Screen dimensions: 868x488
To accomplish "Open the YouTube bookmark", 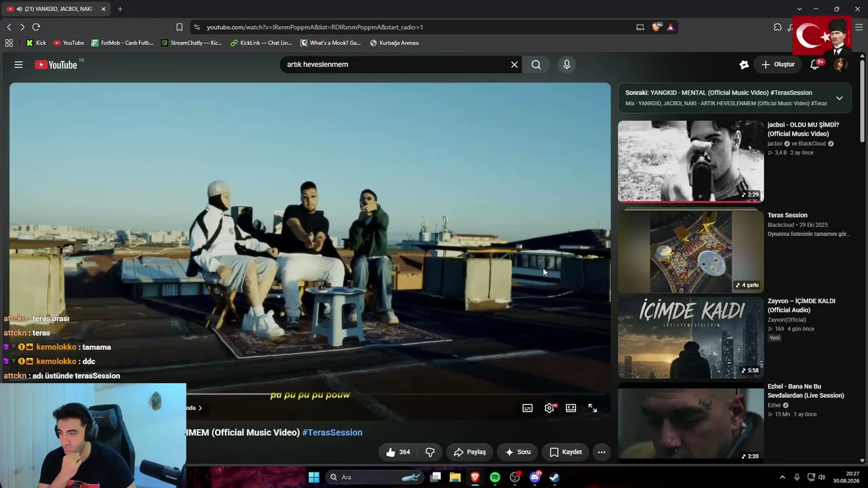I will pos(68,43).
